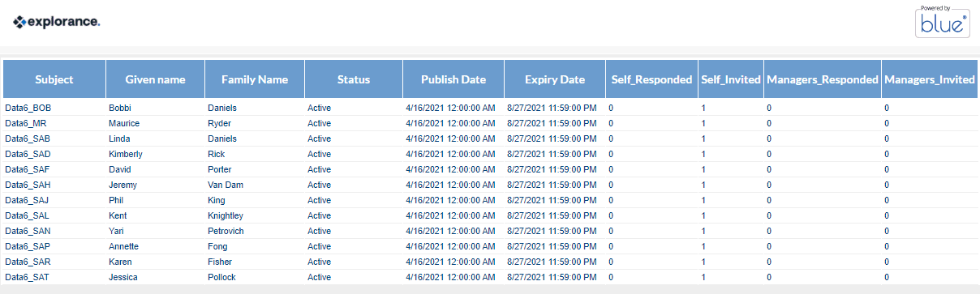
Task: Click the Self_Invited value in Data6_SAJ row
Action: [703, 200]
